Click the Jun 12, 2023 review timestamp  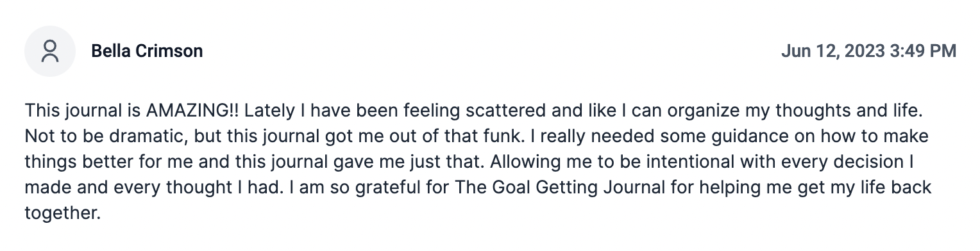pyautogui.click(x=869, y=51)
